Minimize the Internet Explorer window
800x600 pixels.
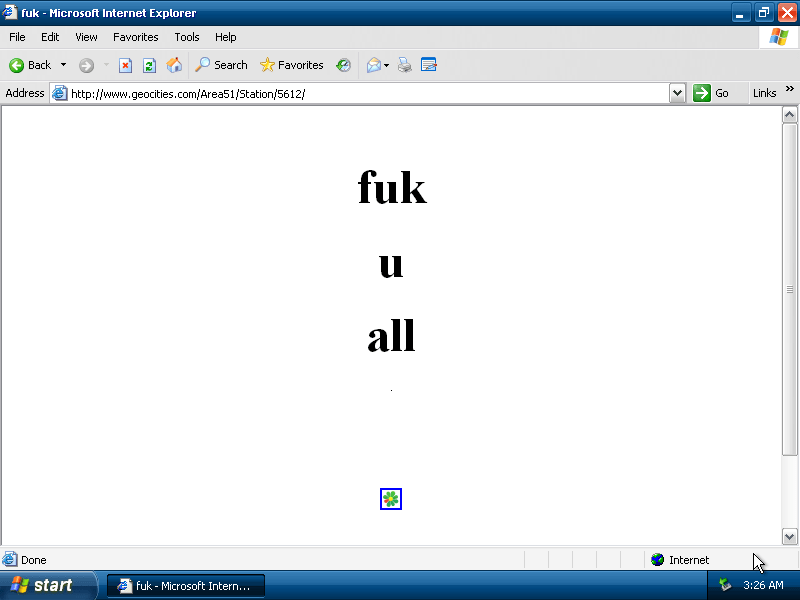pos(740,13)
